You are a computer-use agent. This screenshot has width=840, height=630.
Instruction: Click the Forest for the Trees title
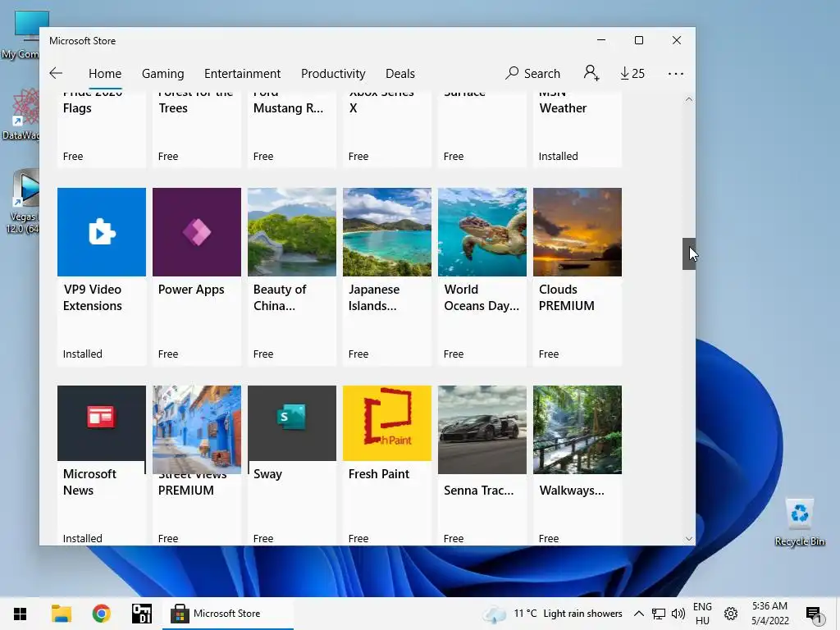coord(195,103)
